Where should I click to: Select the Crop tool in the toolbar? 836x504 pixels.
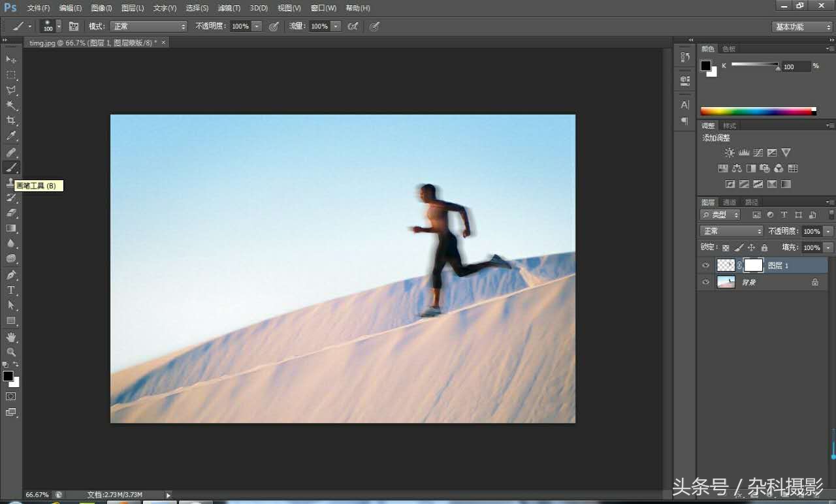pos(11,121)
